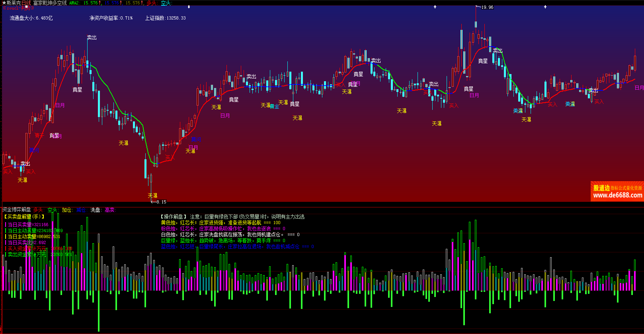
Task: Click the 上证指数 13258.33 readout
Action: 165,18
